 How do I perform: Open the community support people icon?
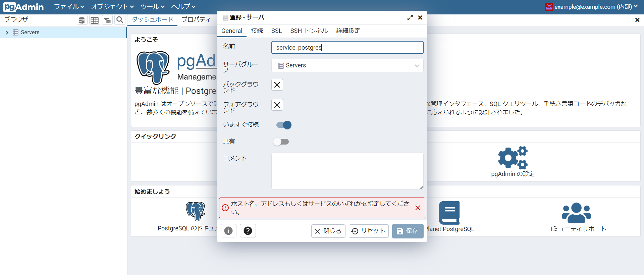576,213
